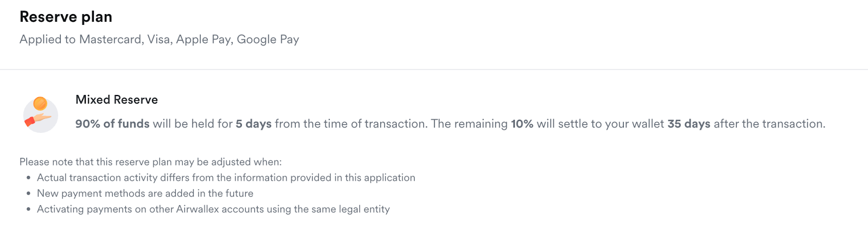
Task: Click the 'New payment methods are added' bullet text
Action: point(145,193)
